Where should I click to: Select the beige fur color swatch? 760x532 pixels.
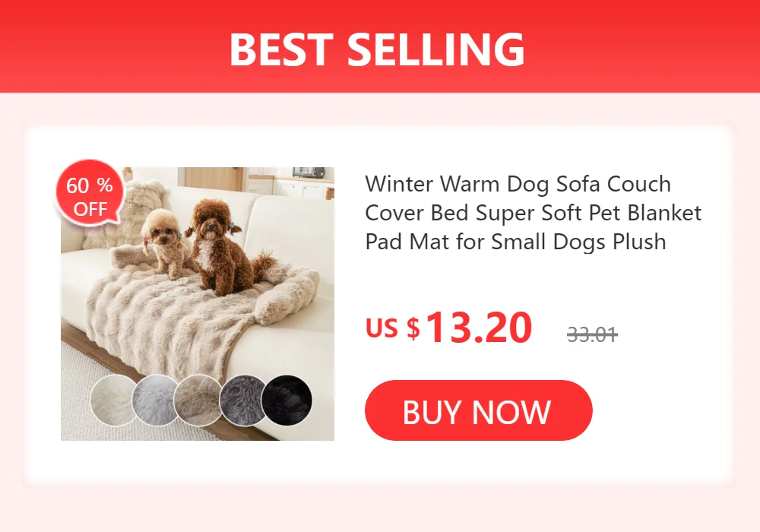198,401
